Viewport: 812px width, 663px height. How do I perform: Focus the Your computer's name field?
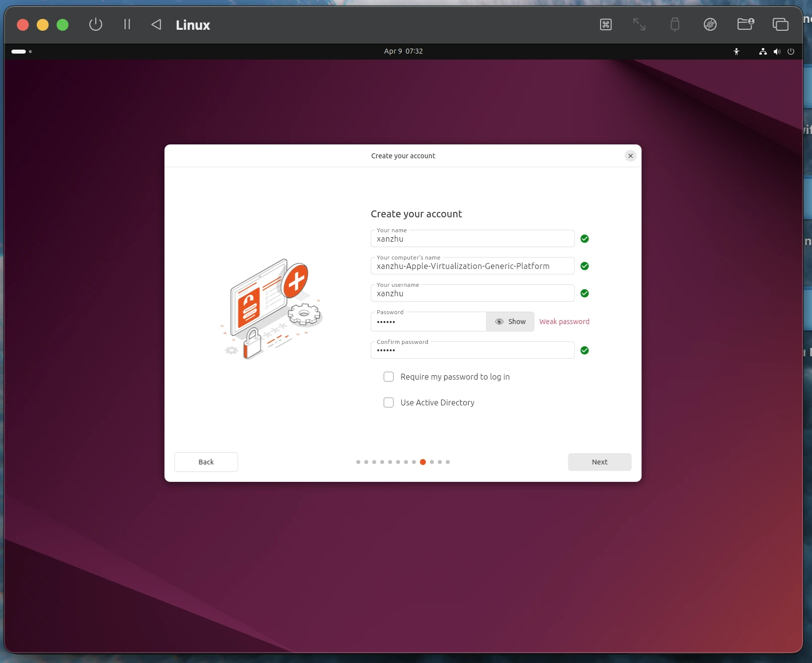(x=473, y=266)
